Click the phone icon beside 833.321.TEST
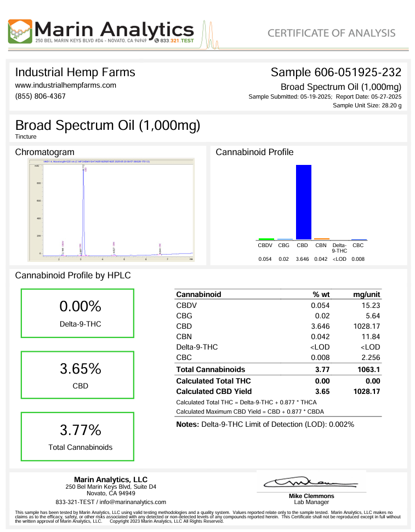Viewport: 415px width, 532px height. 157,41
